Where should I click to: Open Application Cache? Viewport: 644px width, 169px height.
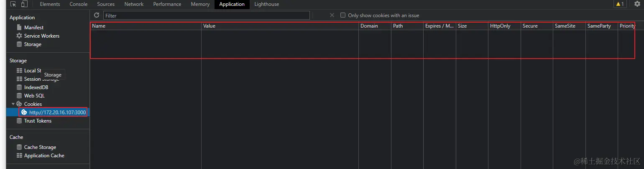[44, 156]
